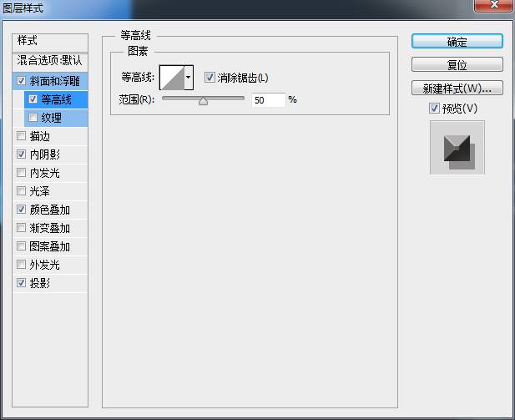This screenshot has height=420, width=515.
Task: Enable the 内发光 inner glow checkbox
Action: (x=21, y=174)
